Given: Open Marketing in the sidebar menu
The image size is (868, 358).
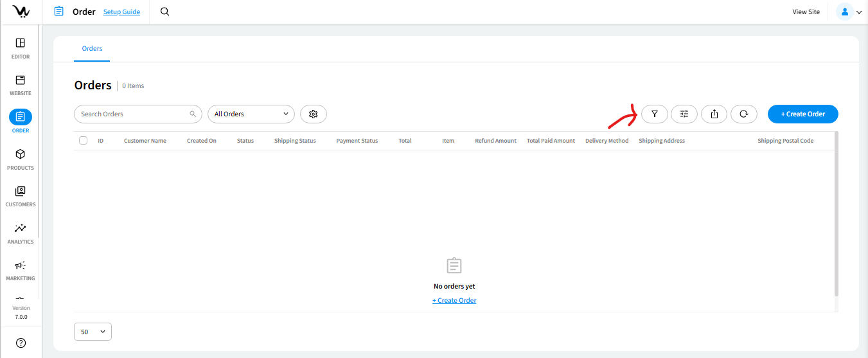Looking at the screenshot, I should point(20,269).
